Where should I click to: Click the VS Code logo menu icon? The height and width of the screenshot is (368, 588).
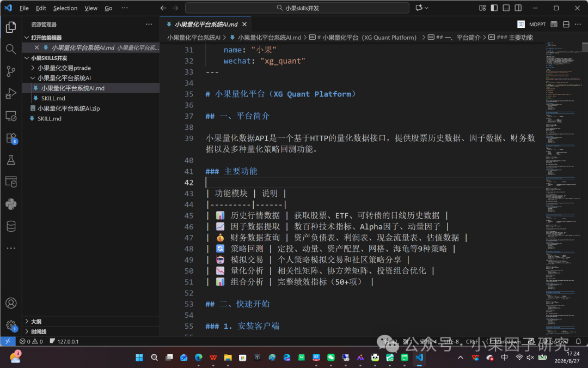(x=8, y=8)
